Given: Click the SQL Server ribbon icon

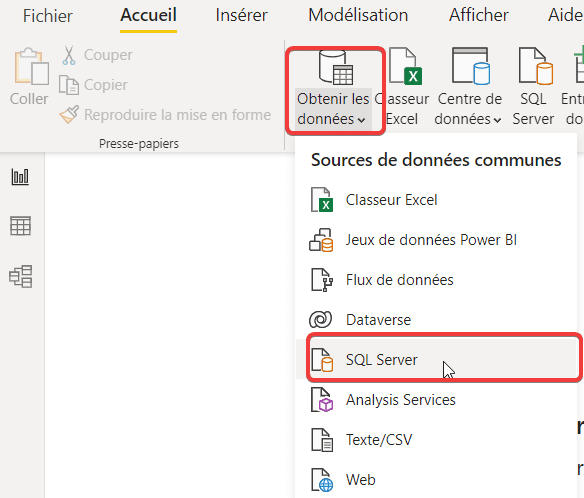Looking at the screenshot, I should point(536,66).
